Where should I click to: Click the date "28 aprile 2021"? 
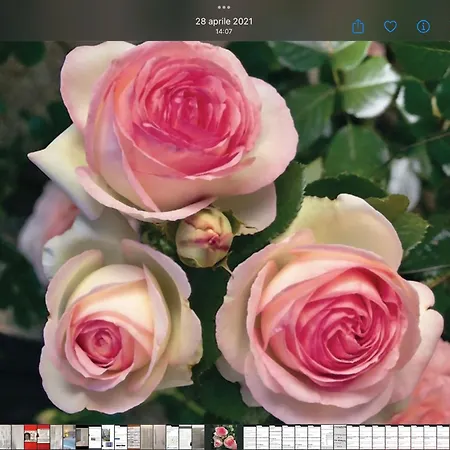(x=224, y=21)
